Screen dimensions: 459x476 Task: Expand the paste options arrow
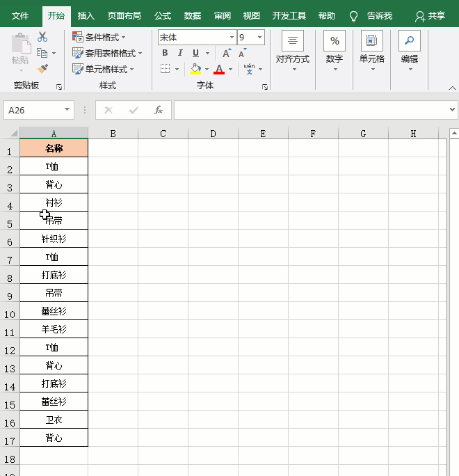point(21,71)
